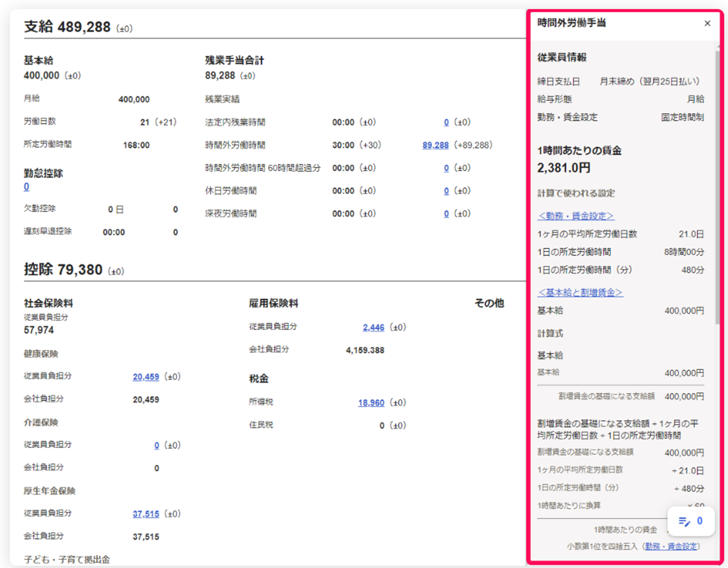Click the 所得税 18,960 amount link
The height and width of the screenshot is (568, 728).
click(x=371, y=403)
